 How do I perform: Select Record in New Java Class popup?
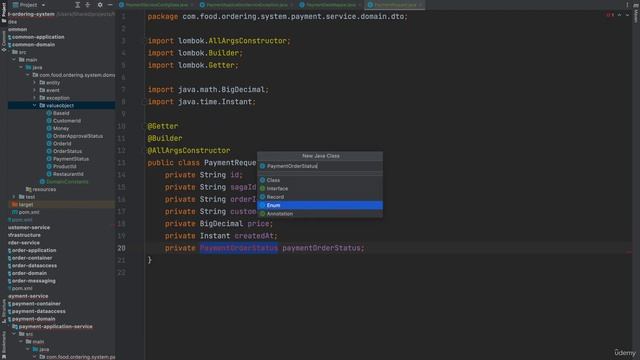tap(320, 197)
